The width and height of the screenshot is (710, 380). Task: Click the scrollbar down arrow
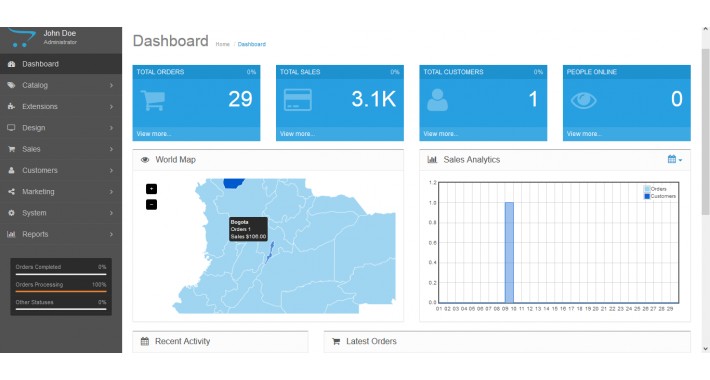click(x=705, y=349)
